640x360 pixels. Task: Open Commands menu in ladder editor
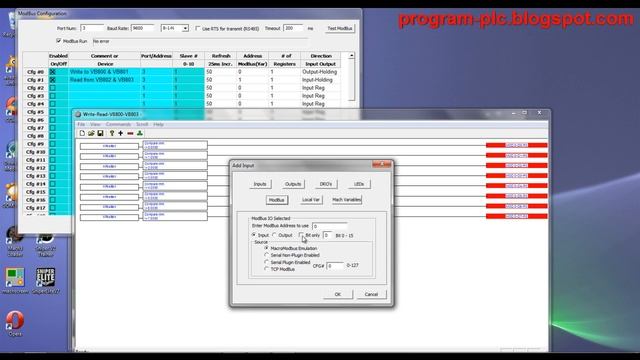(118, 124)
